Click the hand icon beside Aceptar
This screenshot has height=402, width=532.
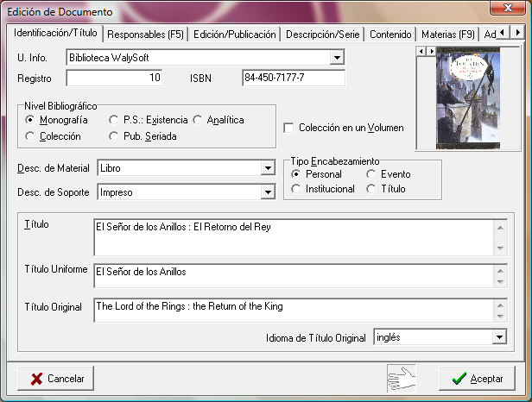tap(402, 377)
